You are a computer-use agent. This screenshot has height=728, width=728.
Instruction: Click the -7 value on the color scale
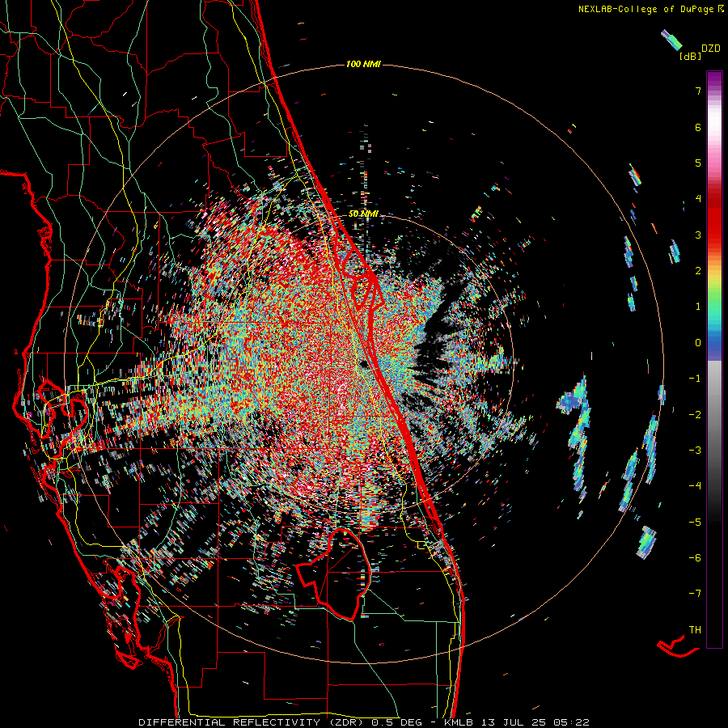tap(695, 594)
